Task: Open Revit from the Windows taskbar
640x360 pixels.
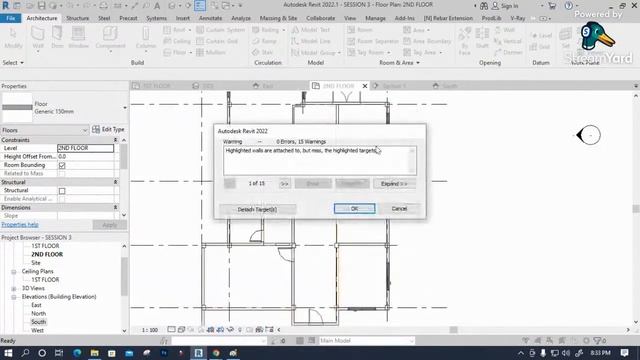Action: coord(198,353)
